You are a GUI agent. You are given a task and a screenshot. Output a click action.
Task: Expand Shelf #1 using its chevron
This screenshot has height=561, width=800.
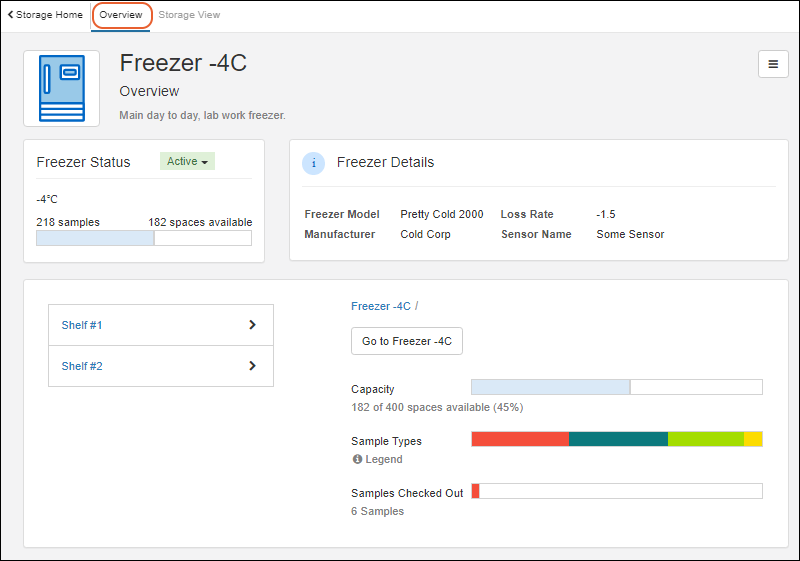tap(252, 325)
